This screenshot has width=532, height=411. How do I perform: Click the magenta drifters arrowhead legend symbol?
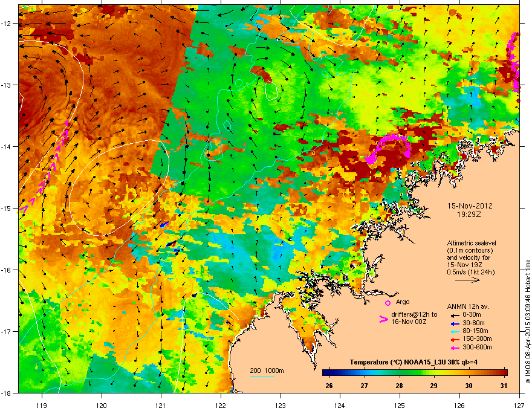point(383,319)
